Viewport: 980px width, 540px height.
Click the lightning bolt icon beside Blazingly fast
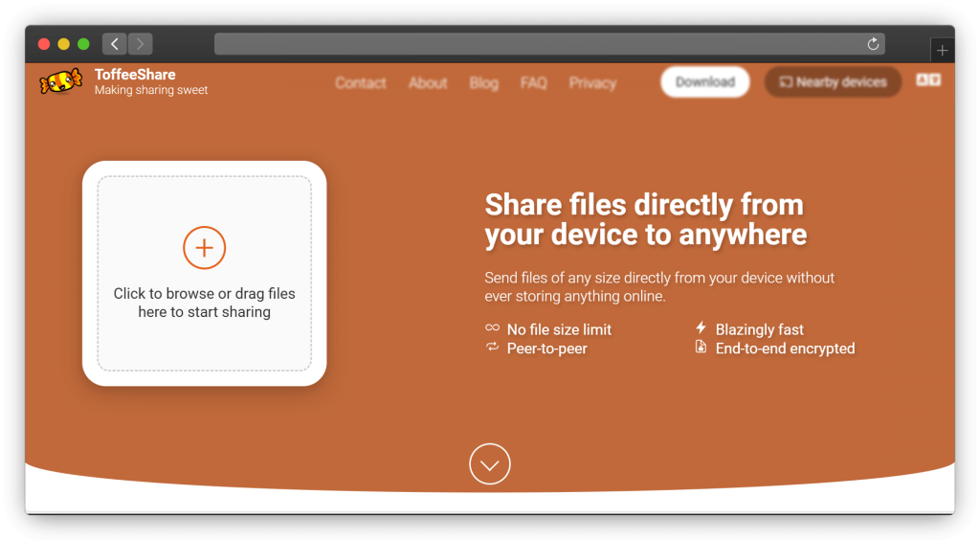(x=701, y=328)
